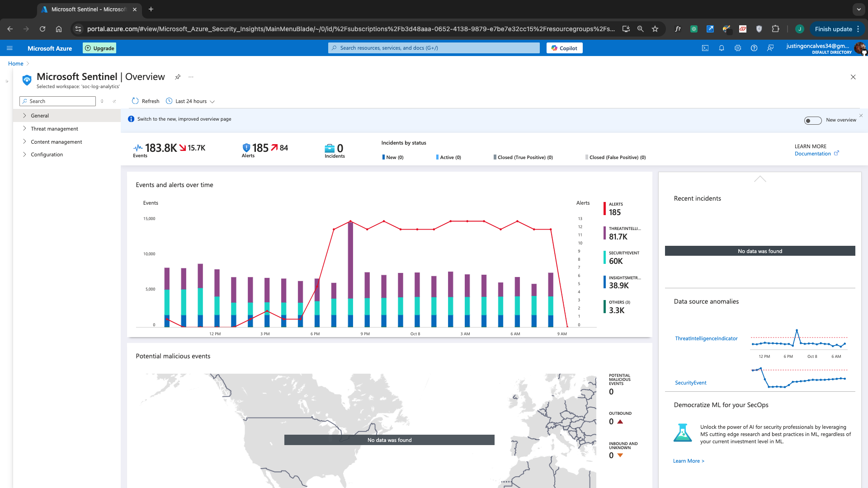Toggle the New overview switch
This screenshot has width=868, height=488.
[x=812, y=120]
